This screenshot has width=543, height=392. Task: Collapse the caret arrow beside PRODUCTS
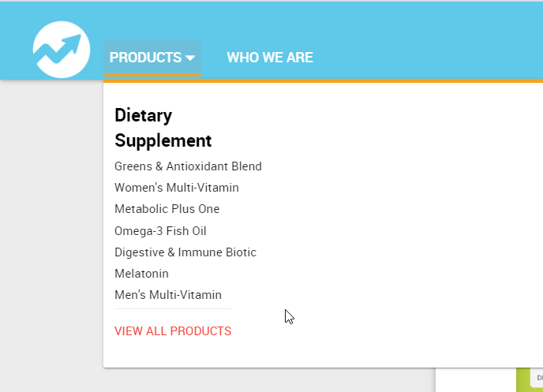point(190,58)
